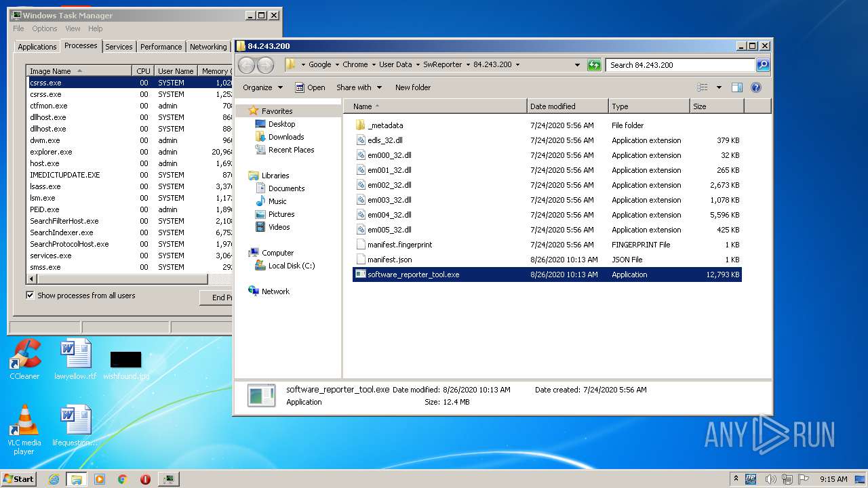Switch to Task Manager Services tab
This screenshot has width=868, height=488.
pyautogui.click(x=119, y=47)
